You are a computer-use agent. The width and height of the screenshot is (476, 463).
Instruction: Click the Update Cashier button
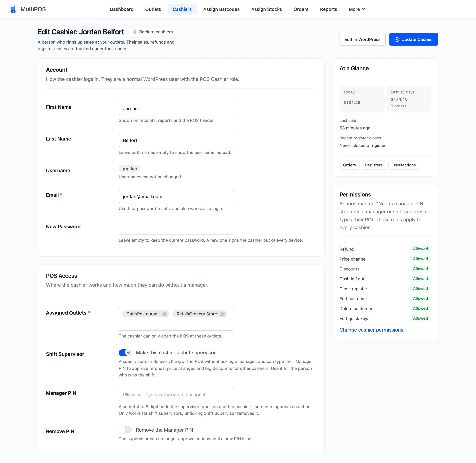[x=414, y=39]
